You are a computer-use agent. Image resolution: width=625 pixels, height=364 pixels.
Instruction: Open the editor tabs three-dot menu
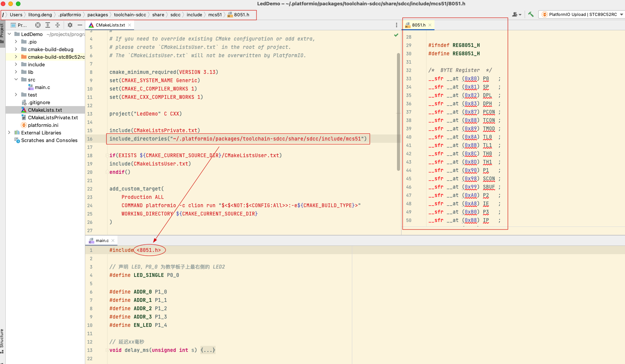[397, 25]
